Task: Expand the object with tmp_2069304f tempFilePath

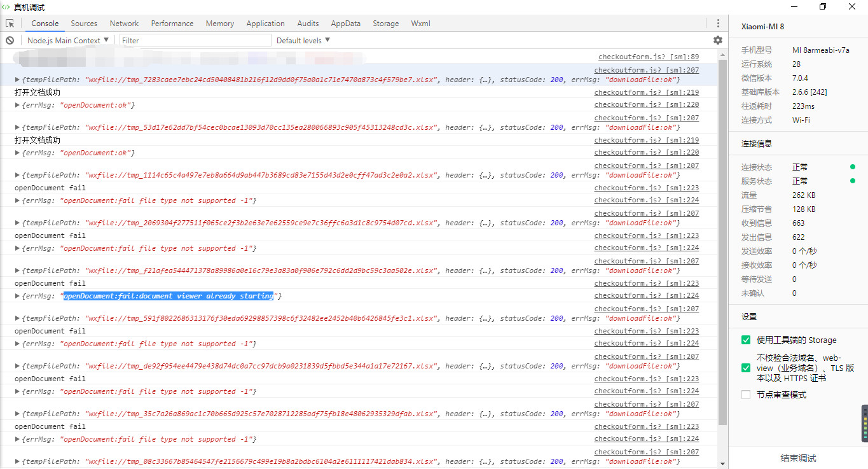Action: point(18,223)
